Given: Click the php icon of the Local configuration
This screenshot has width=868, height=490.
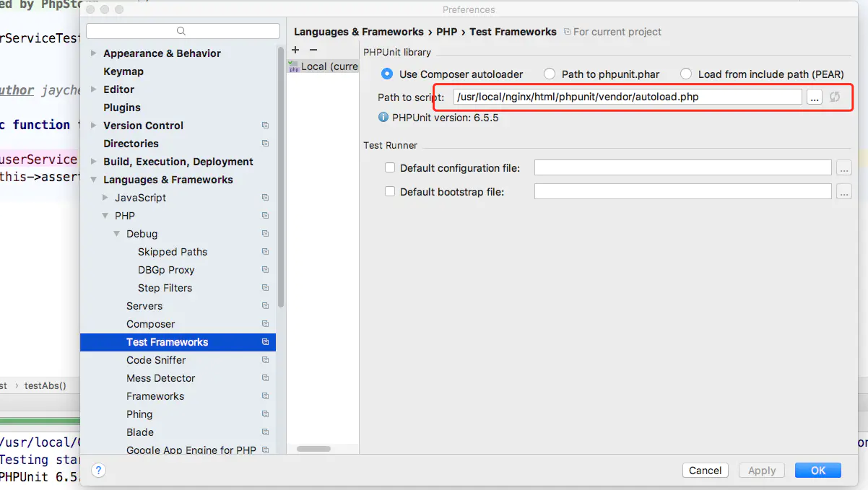Looking at the screenshot, I should pos(294,66).
